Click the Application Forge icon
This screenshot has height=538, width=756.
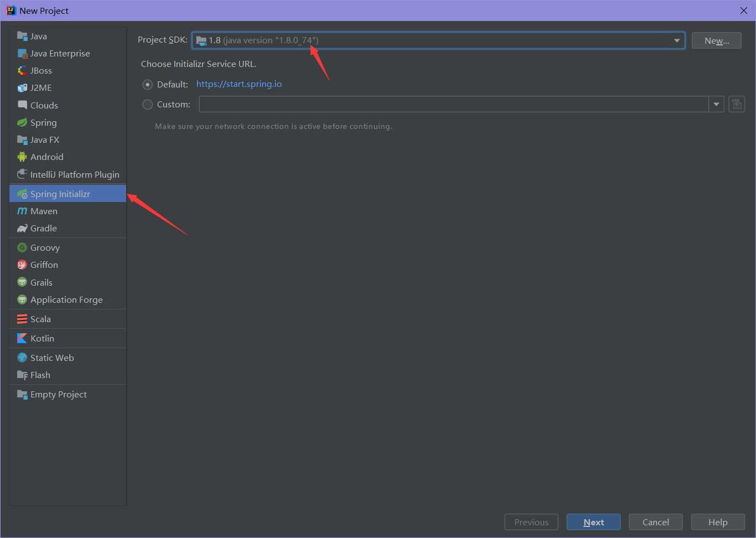(x=22, y=299)
